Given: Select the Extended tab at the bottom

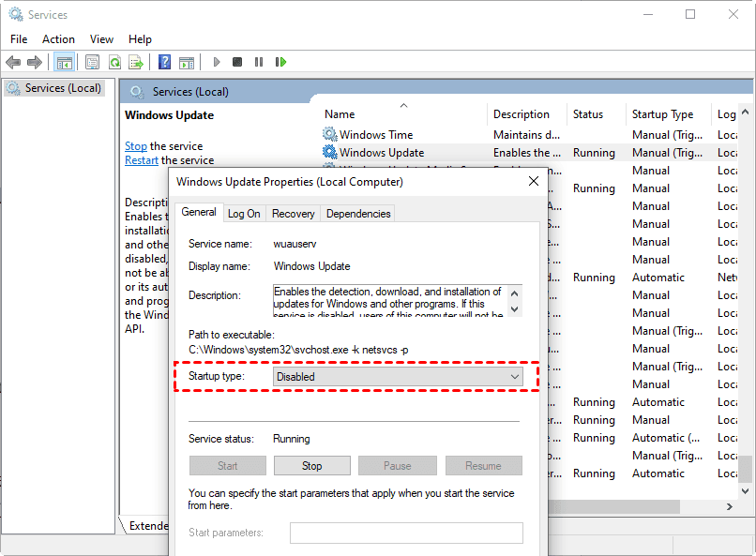Looking at the screenshot, I should 148,526.
